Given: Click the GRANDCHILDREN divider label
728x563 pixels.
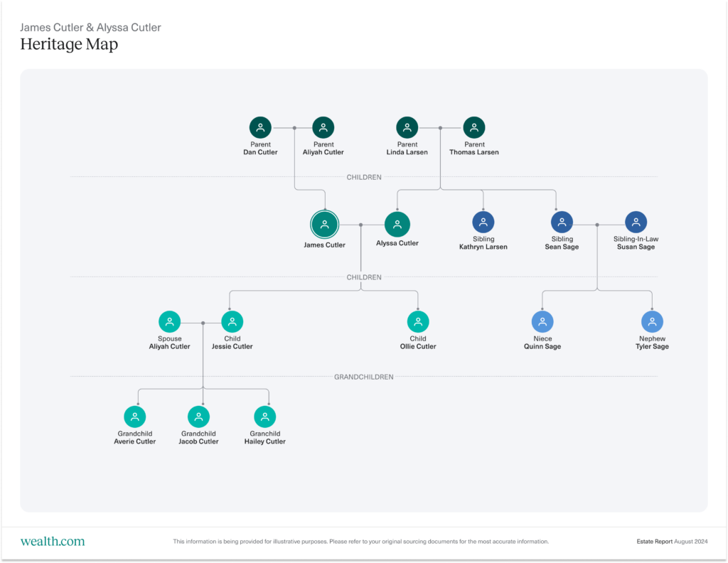Looking at the screenshot, I should (364, 377).
